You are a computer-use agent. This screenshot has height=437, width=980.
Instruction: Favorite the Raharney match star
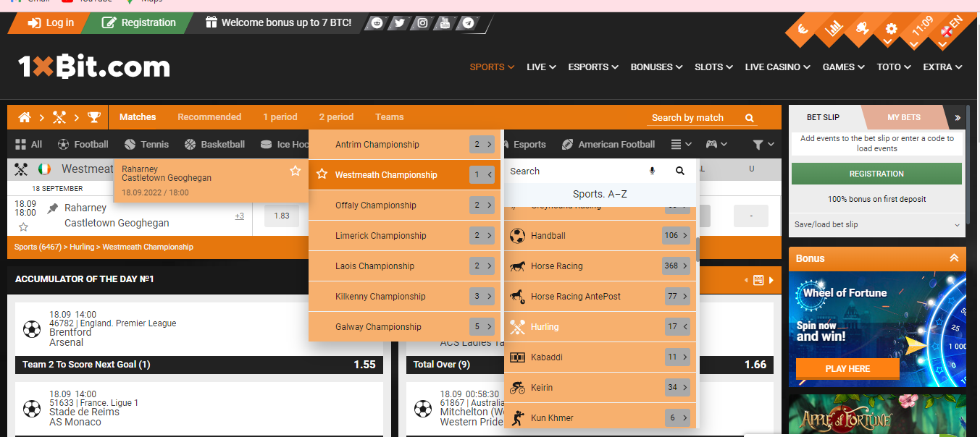click(x=296, y=171)
